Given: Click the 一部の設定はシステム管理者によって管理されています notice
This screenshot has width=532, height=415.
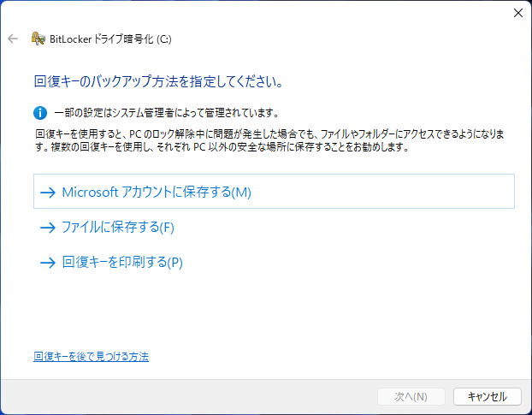Looking at the screenshot, I should pos(166,113).
